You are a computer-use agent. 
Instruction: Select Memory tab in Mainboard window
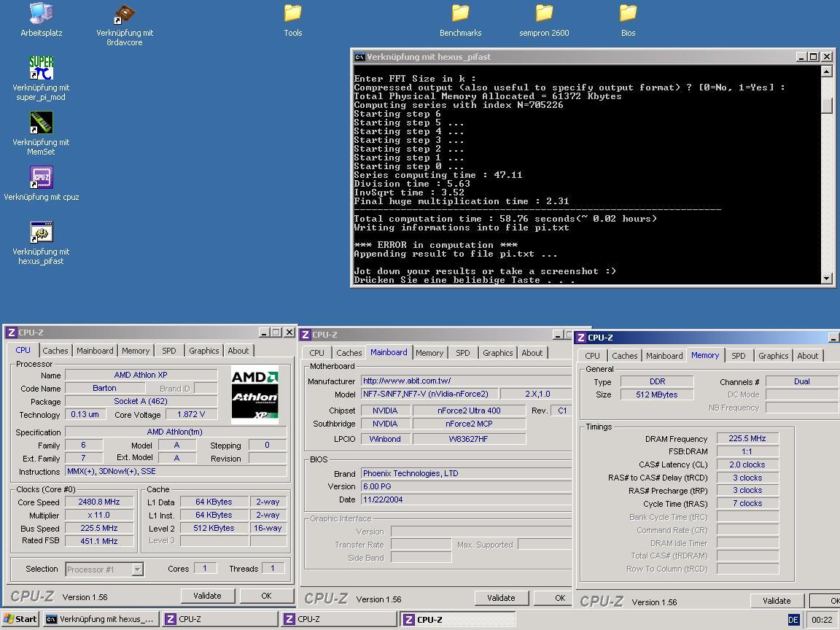(x=429, y=353)
